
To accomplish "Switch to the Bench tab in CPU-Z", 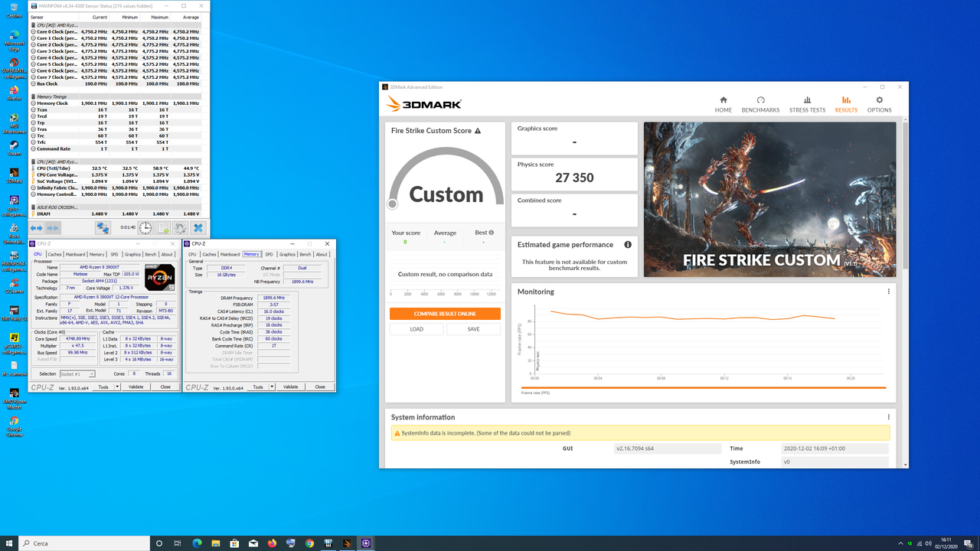I will tap(150, 254).
